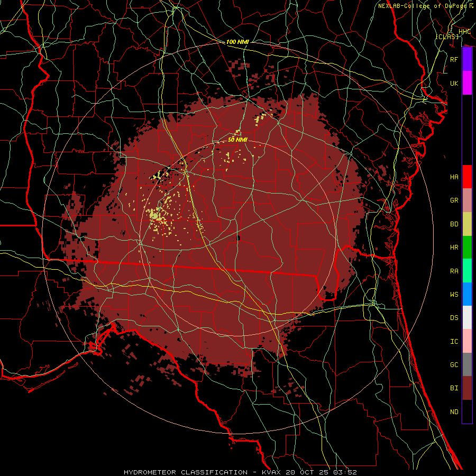Click the ND black legend swatch

(467, 411)
